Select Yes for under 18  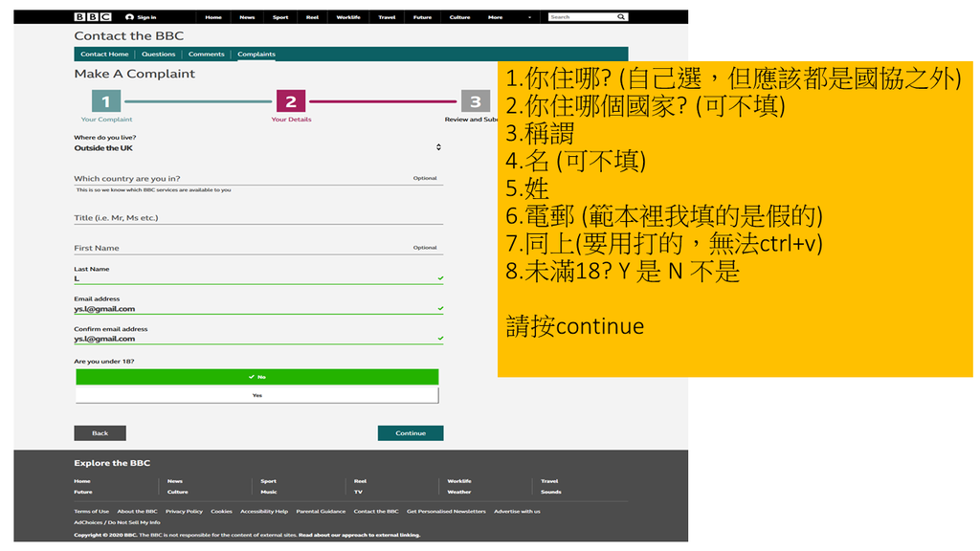coord(256,395)
